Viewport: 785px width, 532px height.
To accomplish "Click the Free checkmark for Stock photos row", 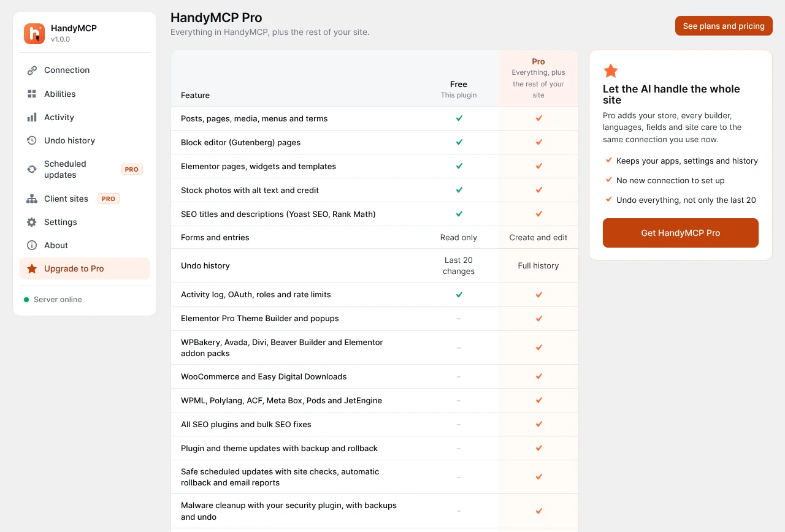I will [x=459, y=190].
